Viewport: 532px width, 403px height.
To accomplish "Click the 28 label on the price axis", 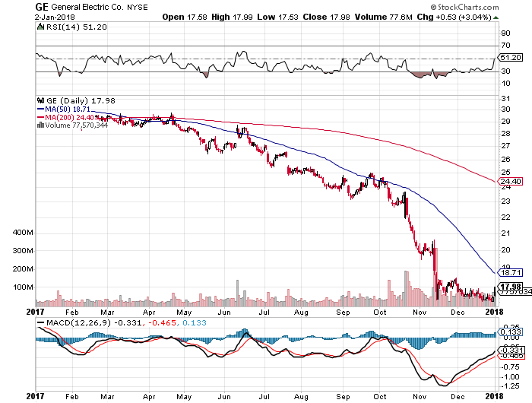I will tap(506, 133).
